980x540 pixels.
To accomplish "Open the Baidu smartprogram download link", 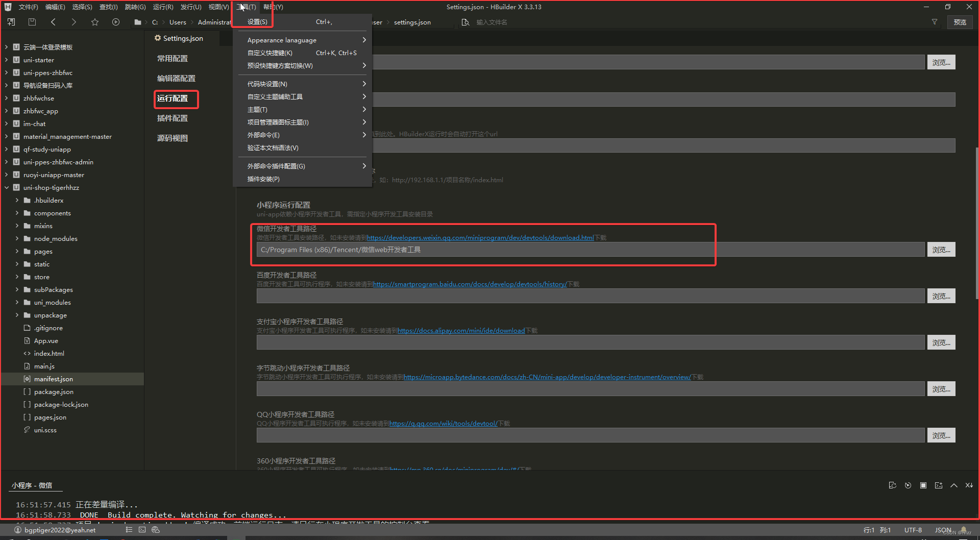I will pos(470,284).
